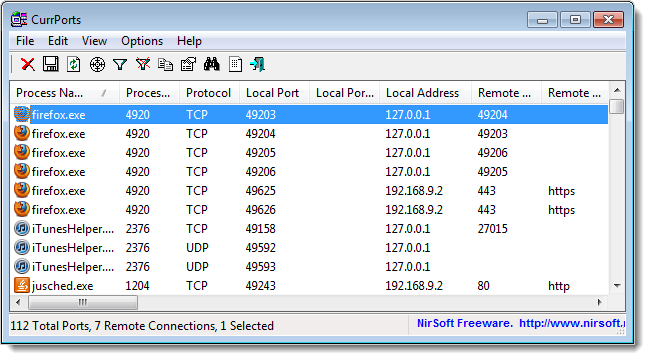Open the properties toolbar icon
The height and width of the screenshot is (360, 650).
188,64
